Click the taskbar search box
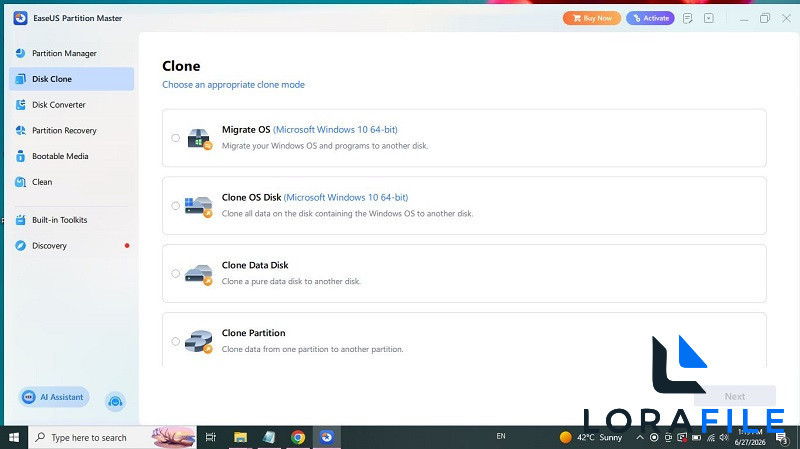The width and height of the screenshot is (800, 449). 112,438
